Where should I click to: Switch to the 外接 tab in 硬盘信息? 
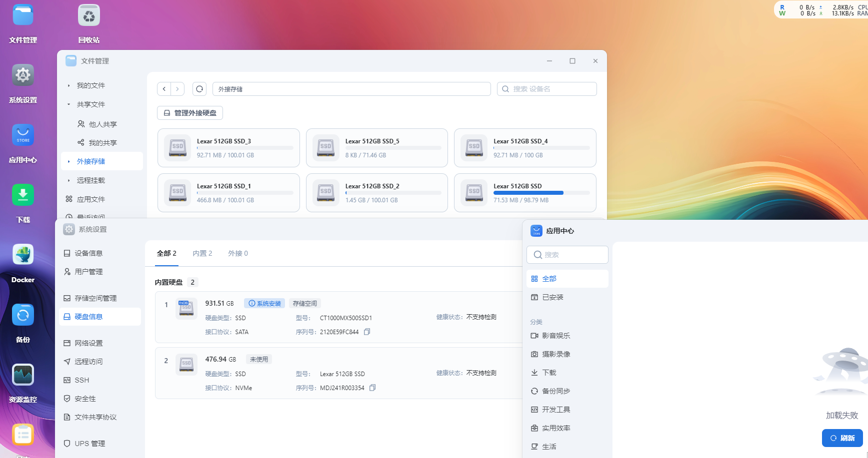pyautogui.click(x=237, y=253)
